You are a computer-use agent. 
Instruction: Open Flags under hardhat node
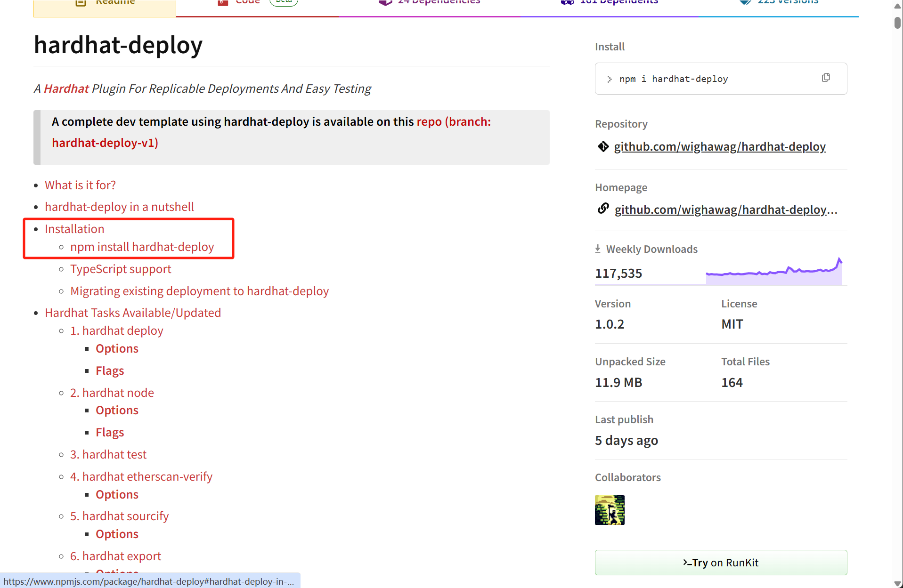pyautogui.click(x=110, y=432)
